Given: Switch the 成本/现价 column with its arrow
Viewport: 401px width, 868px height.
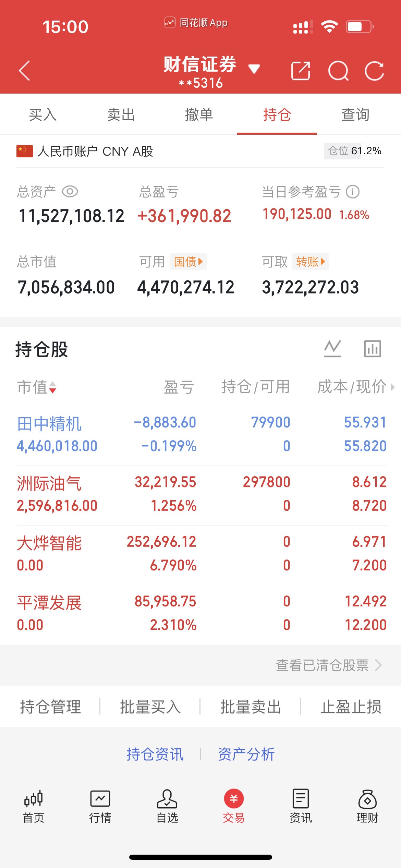Looking at the screenshot, I should [393, 387].
